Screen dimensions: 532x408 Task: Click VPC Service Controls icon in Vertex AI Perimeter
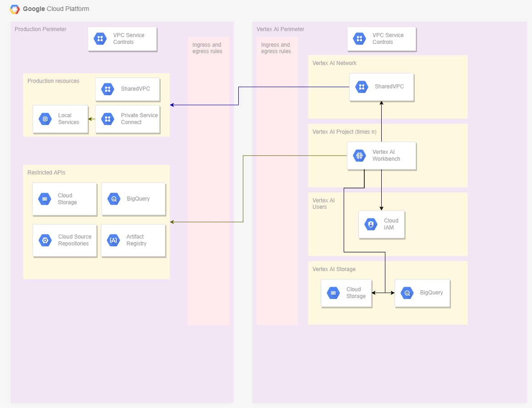[x=359, y=38]
